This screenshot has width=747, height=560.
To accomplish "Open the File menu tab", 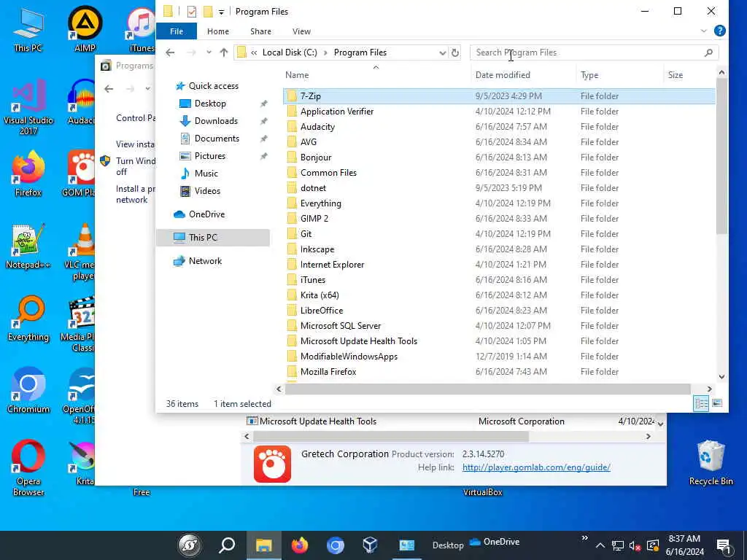I will 177,31.
